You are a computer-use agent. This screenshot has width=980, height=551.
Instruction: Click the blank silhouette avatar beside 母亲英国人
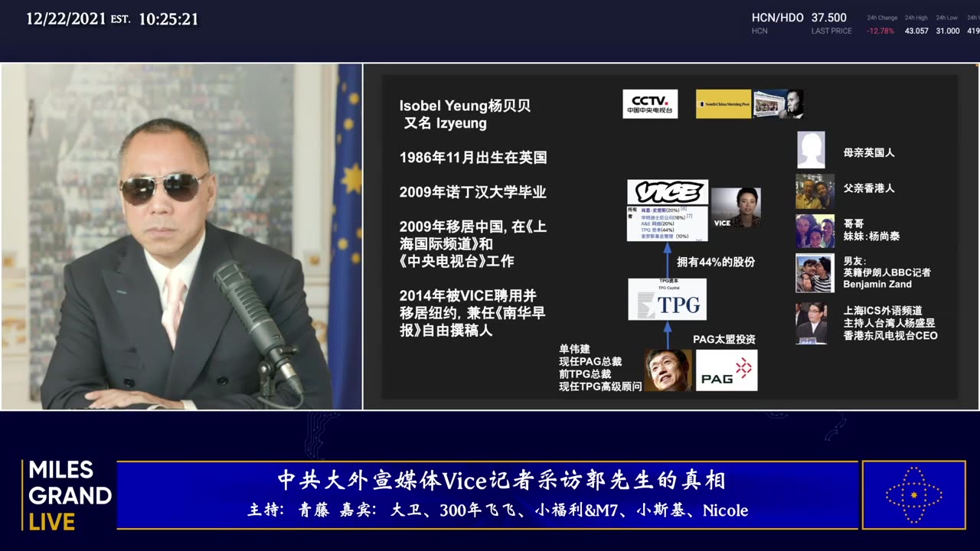click(811, 150)
